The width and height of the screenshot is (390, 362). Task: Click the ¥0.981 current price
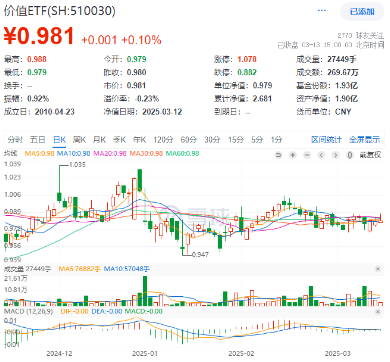pos(39,36)
